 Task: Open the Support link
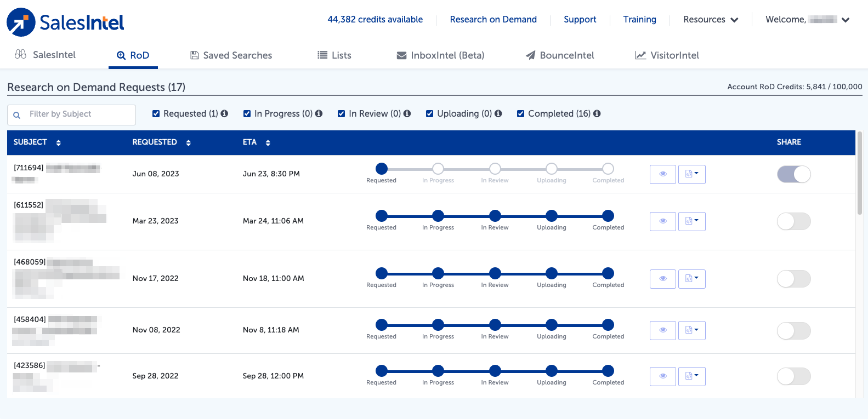(580, 19)
